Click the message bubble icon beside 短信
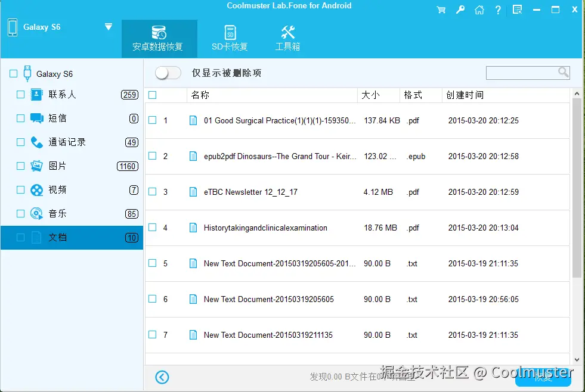The image size is (585, 392). tap(36, 119)
